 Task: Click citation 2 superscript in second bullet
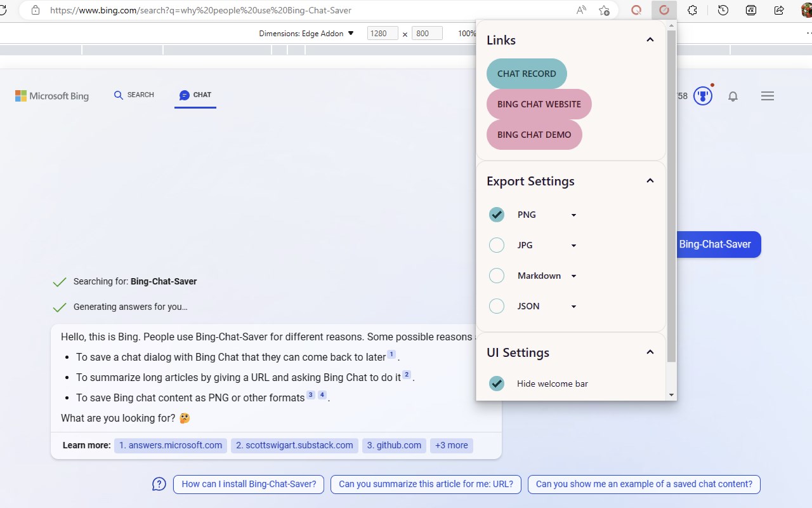[x=407, y=375]
